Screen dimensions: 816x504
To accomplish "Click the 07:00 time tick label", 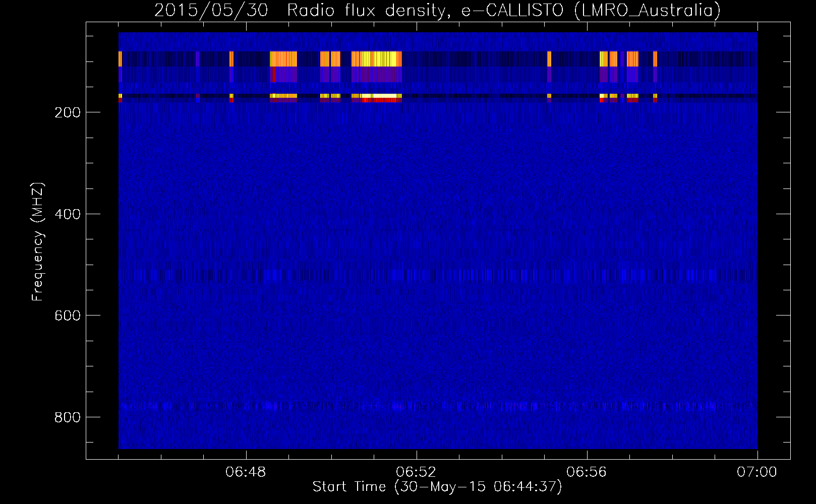I will point(757,472).
